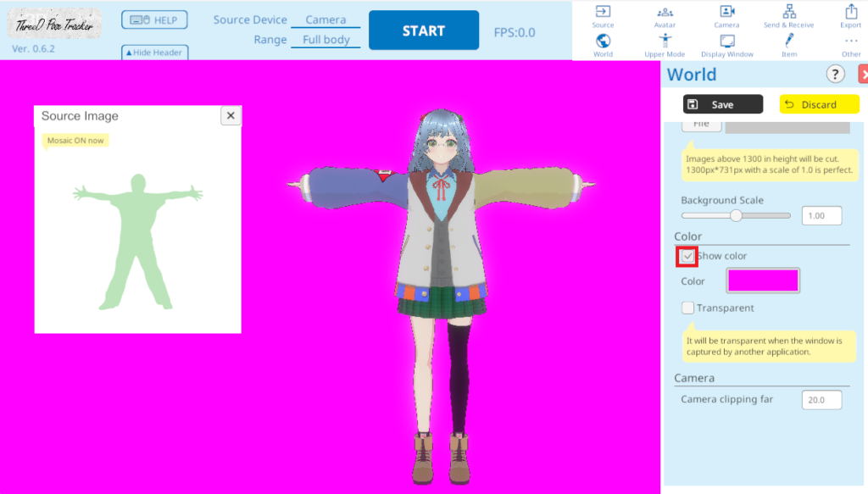Click the Camera clipping far value field
Viewport: 868px width, 494px height.
coord(821,400)
